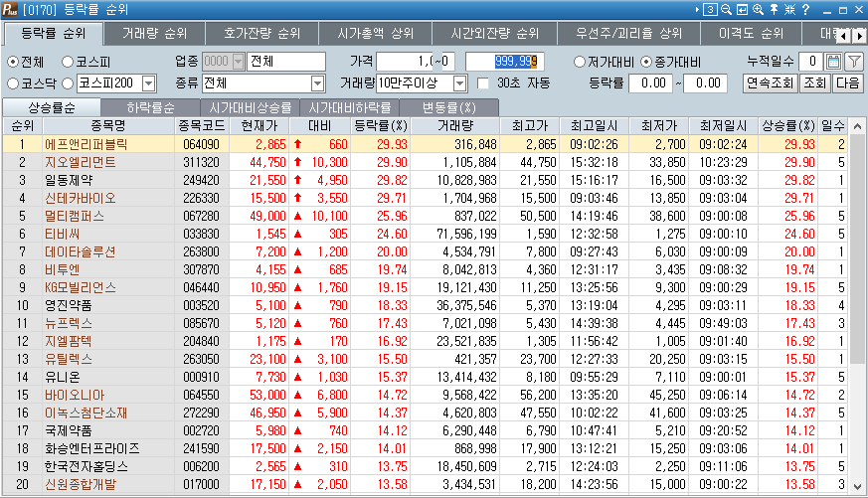Select the 바이오니아 stock name

(x=75, y=395)
